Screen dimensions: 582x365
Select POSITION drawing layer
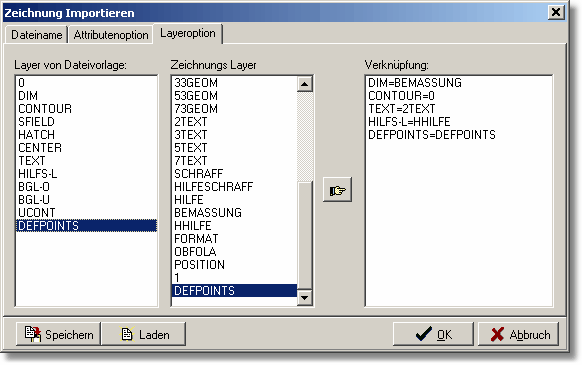234,265
